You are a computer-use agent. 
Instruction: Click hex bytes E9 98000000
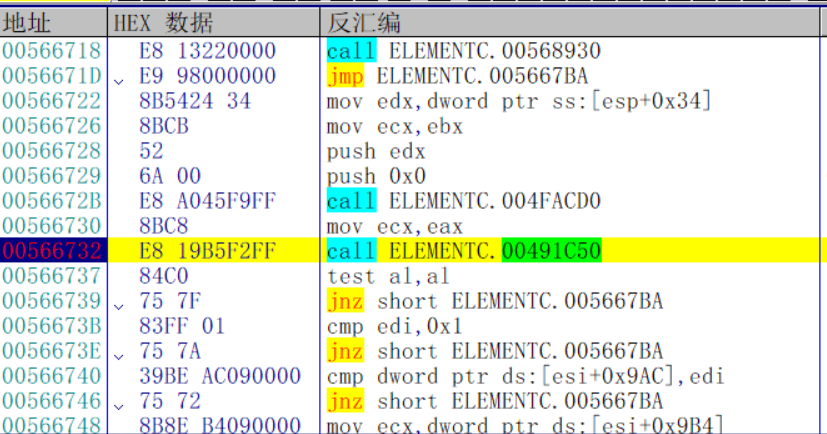[x=207, y=76]
